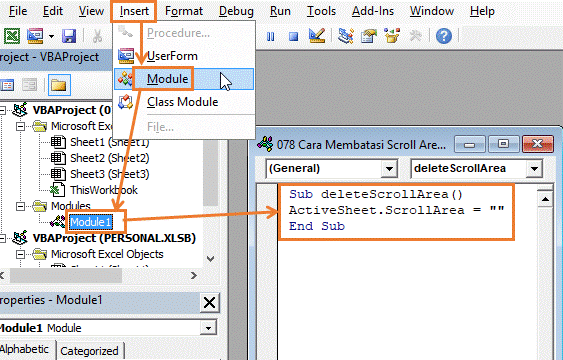Viewport: 563px width, 360px height.
Task: Open the View menu
Action: tap(91, 11)
